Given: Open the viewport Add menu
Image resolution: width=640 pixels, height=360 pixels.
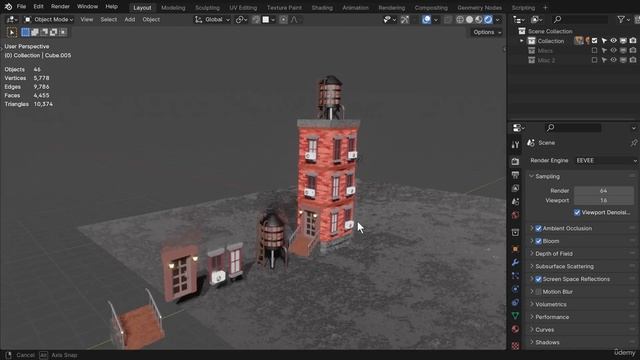Looking at the screenshot, I should pyautogui.click(x=130, y=20).
